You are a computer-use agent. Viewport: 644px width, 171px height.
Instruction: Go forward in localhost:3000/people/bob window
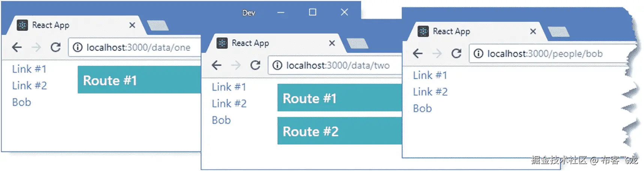[437, 54]
